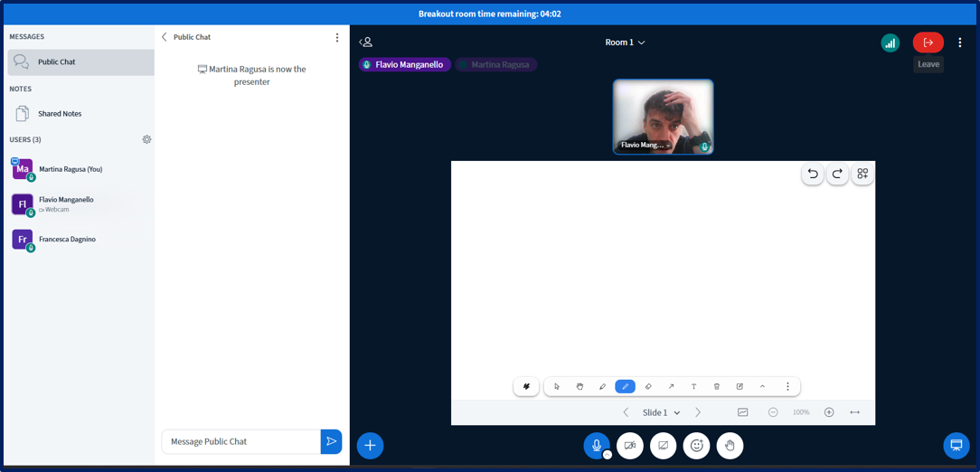
Task: Open the Slide 1 dropdown
Action: 661,412
